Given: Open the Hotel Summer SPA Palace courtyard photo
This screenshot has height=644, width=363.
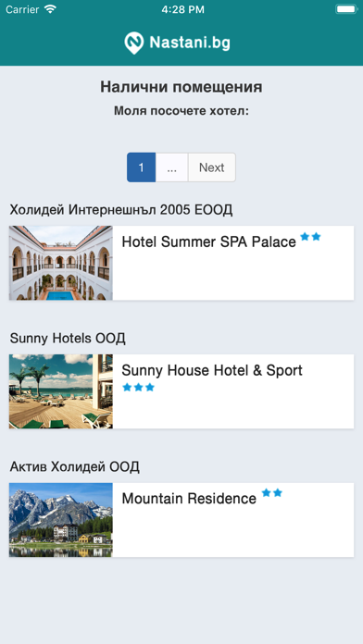Looking at the screenshot, I should click(x=61, y=263).
